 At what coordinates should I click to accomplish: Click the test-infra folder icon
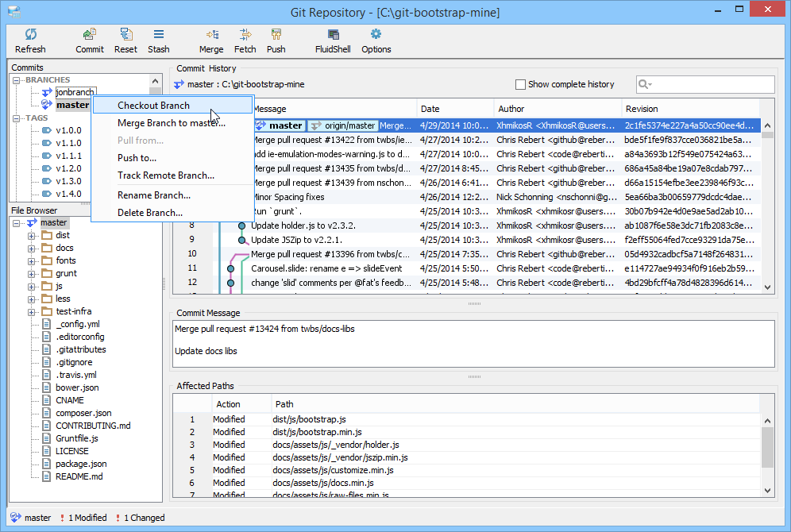click(x=47, y=311)
